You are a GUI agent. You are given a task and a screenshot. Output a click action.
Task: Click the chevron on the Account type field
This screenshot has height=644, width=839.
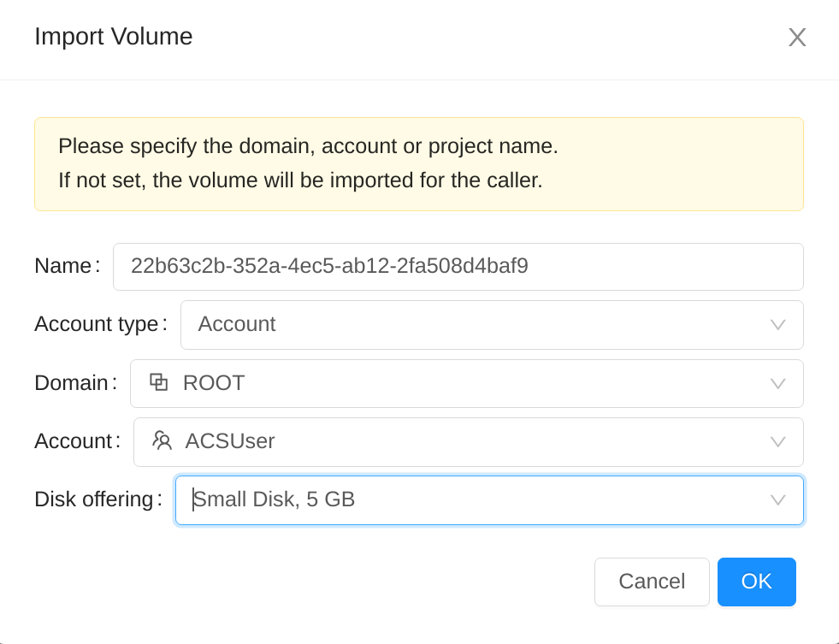[777, 325]
